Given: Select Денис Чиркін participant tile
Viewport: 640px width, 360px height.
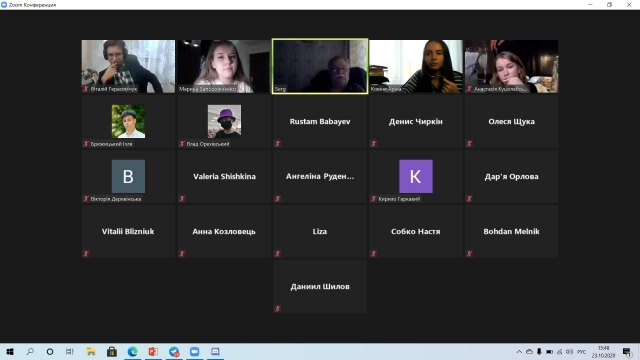Looking at the screenshot, I should coord(416,121).
